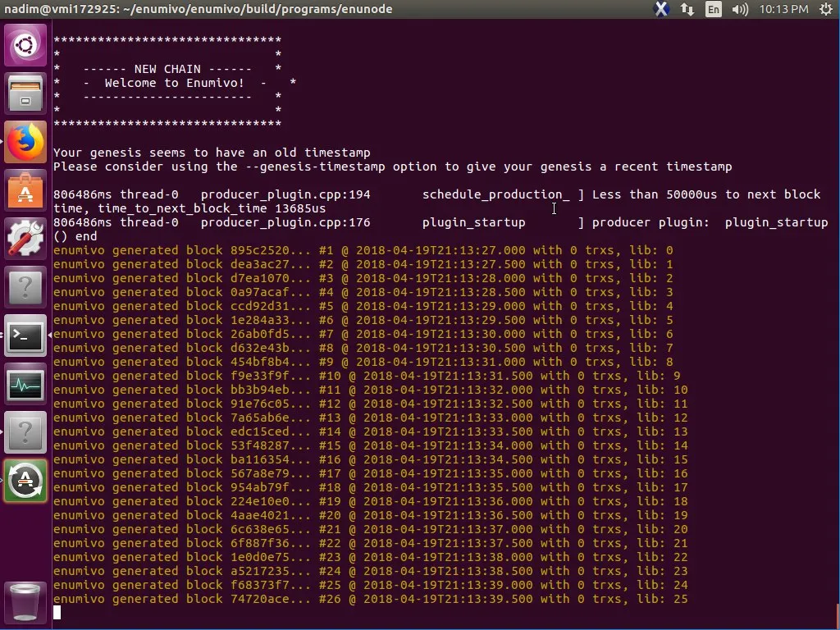Click block hash f9e33f9f in line #10
This screenshot has width=840, height=630.
[260, 376]
